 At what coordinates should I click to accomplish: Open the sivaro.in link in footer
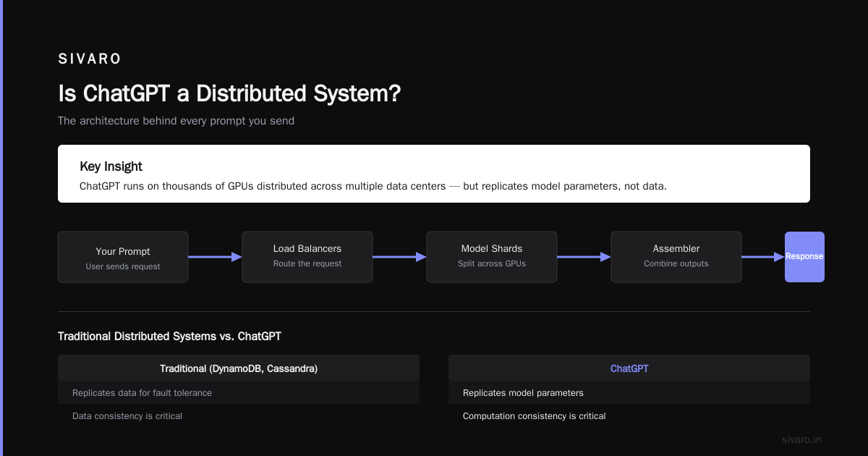(802, 439)
